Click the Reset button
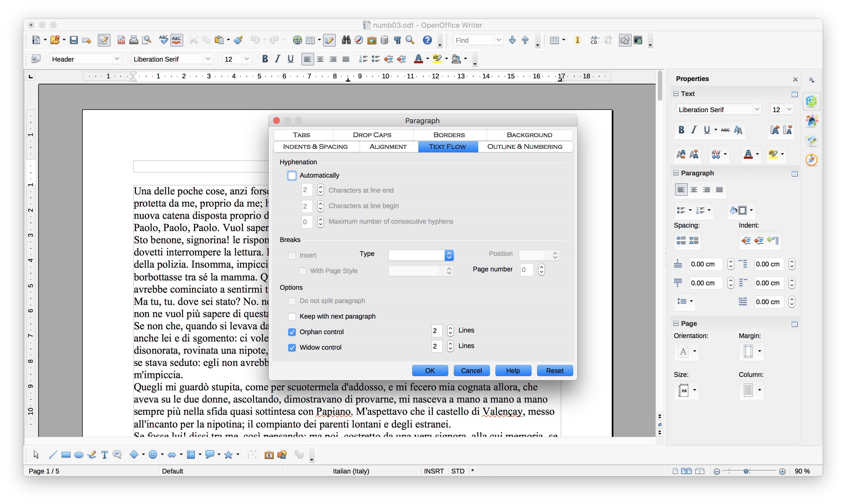 click(x=554, y=370)
